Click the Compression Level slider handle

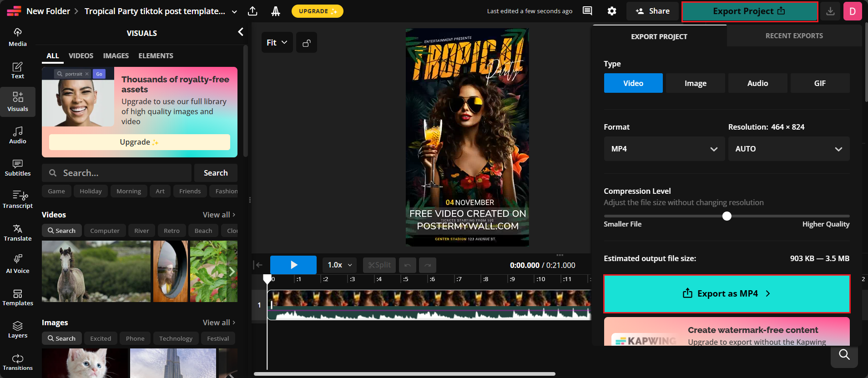click(727, 216)
